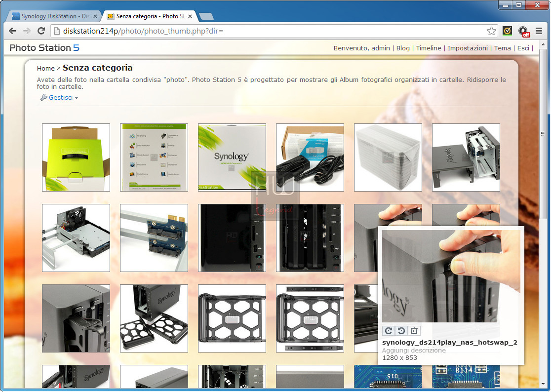Open the Chrome menu (three lines)
Viewport: 551px width, 392px height.
(539, 31)
